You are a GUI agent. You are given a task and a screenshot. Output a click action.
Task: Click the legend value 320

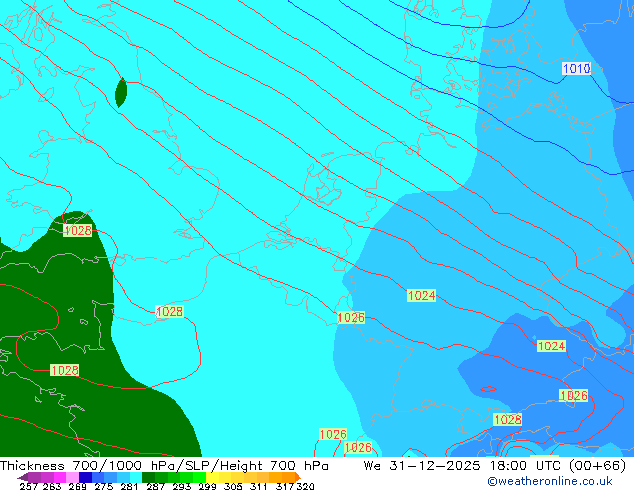click(x=305, y=486)
